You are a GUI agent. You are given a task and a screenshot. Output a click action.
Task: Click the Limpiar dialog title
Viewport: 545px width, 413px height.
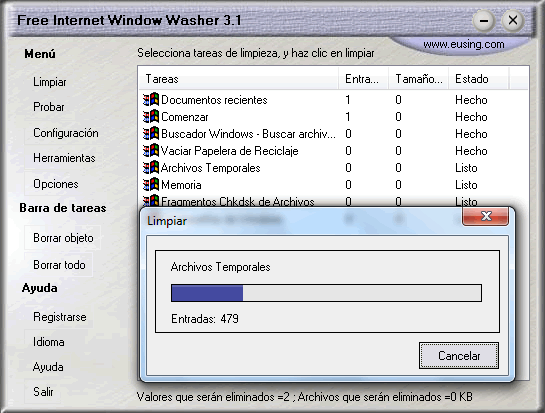coord(167,221)
